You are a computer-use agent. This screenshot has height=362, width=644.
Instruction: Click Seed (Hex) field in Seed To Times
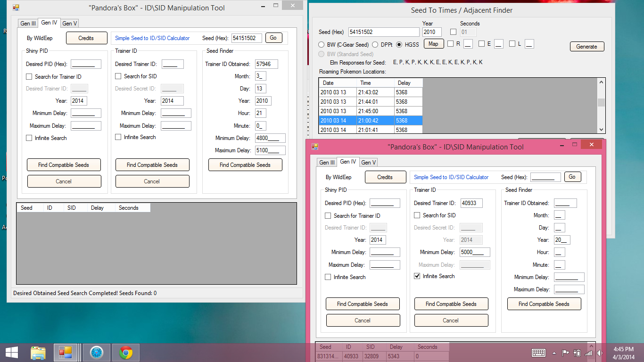point(384,32)
